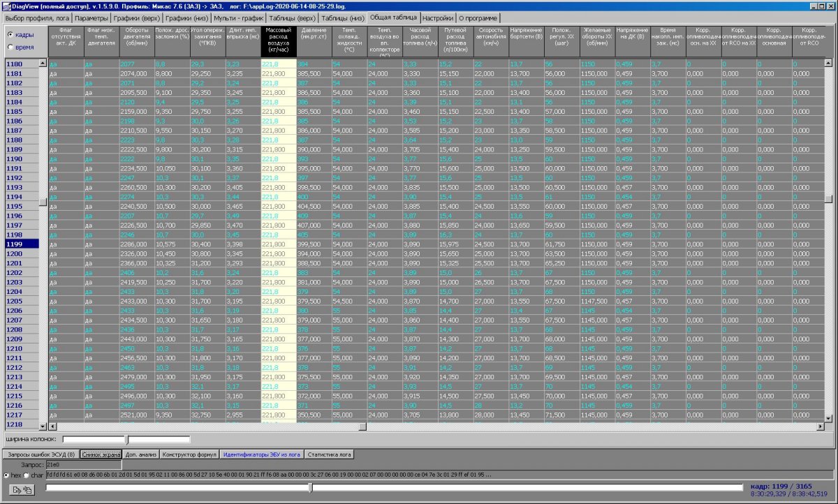Click the frame list scroll-up arrow
The width and height of the screenshot is (838, 504).
[x=43, y=64]
